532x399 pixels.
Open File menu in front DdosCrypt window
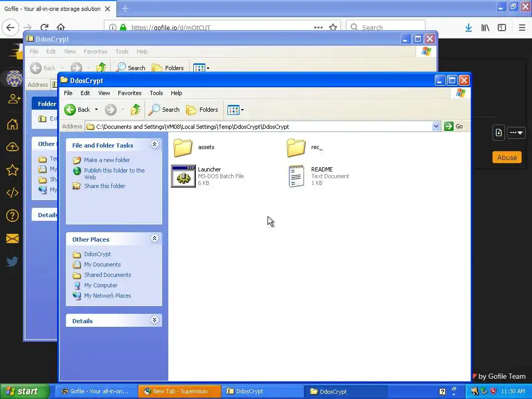pyautogui.click(x=68, y=93)
